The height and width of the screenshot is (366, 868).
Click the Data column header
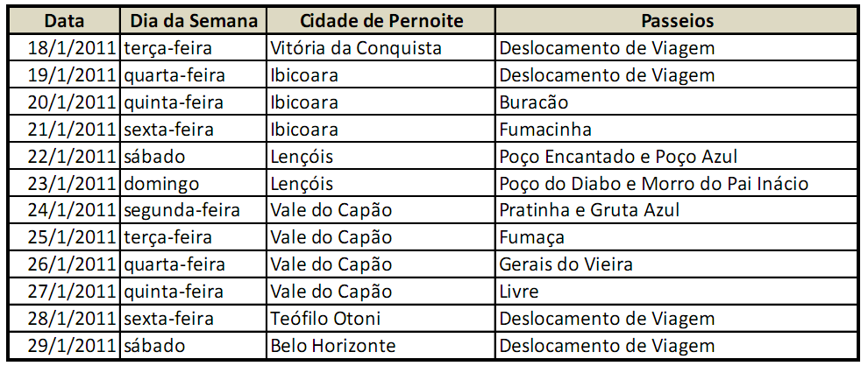[x=63, y=20]
